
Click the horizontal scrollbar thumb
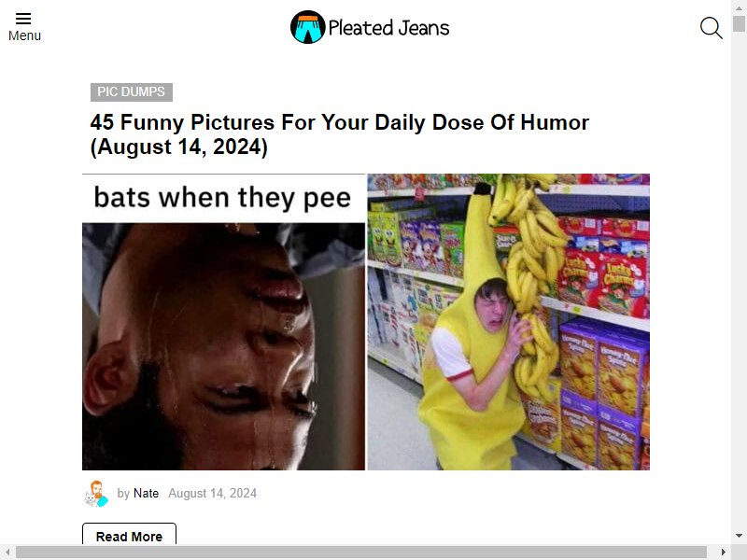click(361, 553)
